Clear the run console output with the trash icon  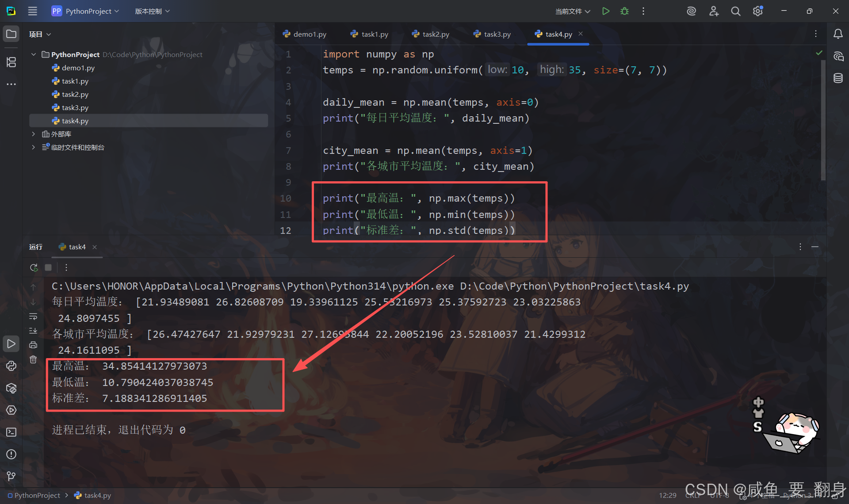[x=33, y=359]
